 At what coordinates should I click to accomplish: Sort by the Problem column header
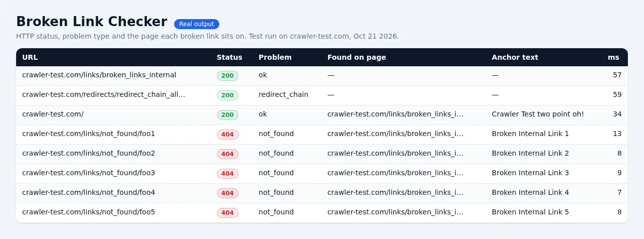[275, 57]
